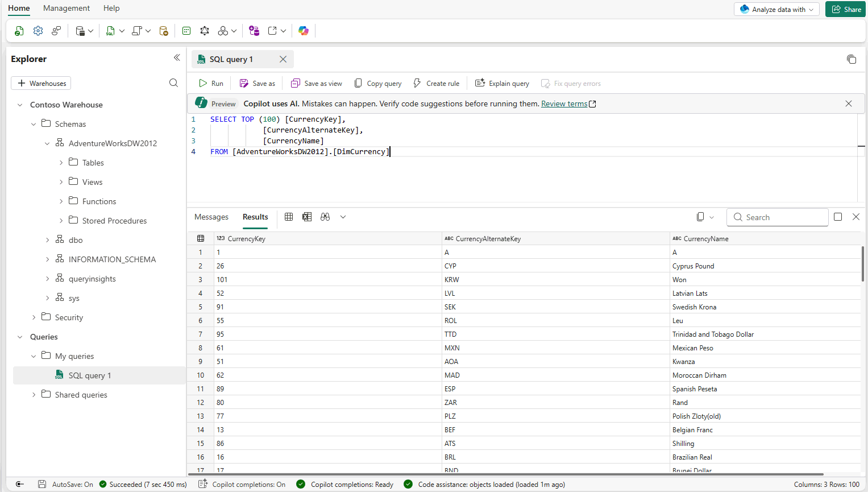Click the AutoSave status in the status bar
868x492 pixels.
coord(65,485)
